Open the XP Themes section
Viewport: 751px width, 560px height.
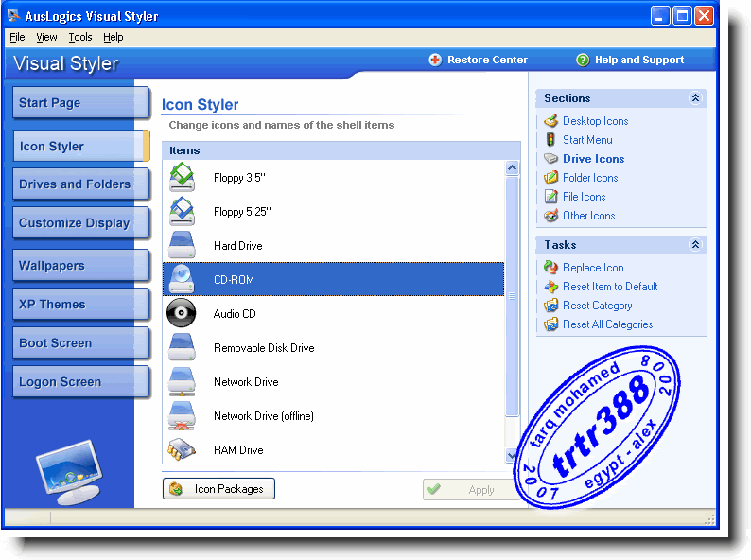(x=80, y=305)
